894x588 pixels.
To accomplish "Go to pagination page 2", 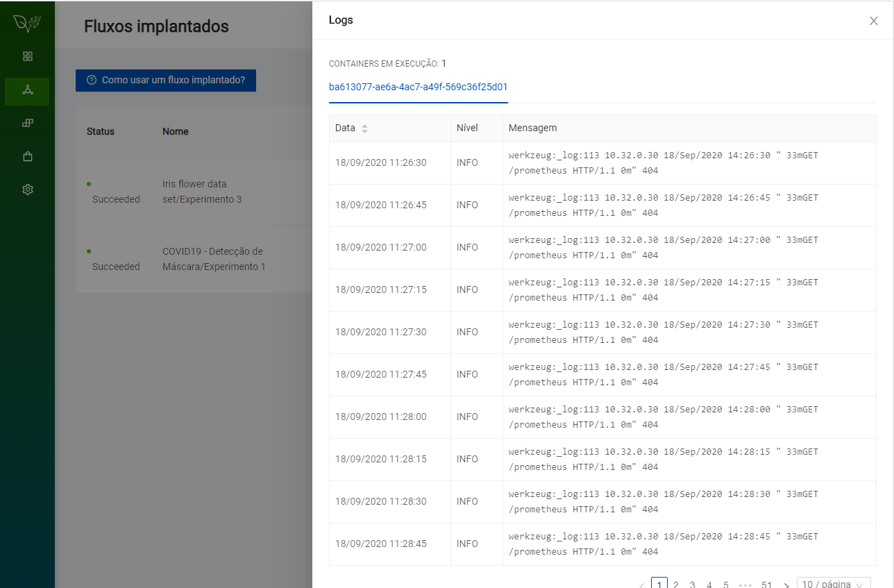I will (676, 585).
